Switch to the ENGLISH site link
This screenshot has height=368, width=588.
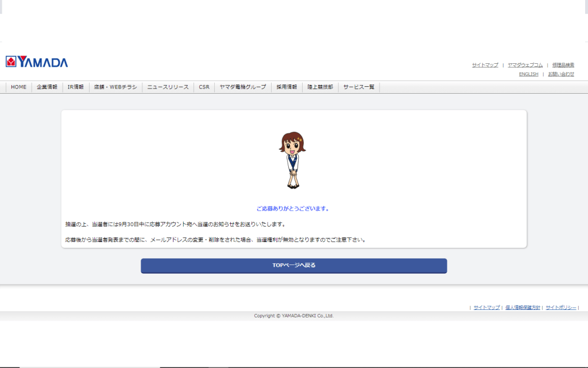tap(528, 74)
